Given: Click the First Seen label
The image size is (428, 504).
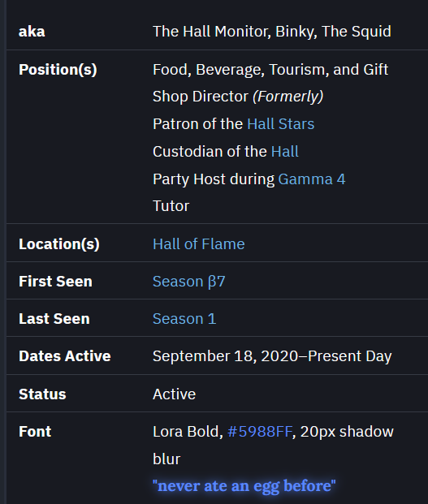Looking at the screenshot, I should (x=55, y=282).
